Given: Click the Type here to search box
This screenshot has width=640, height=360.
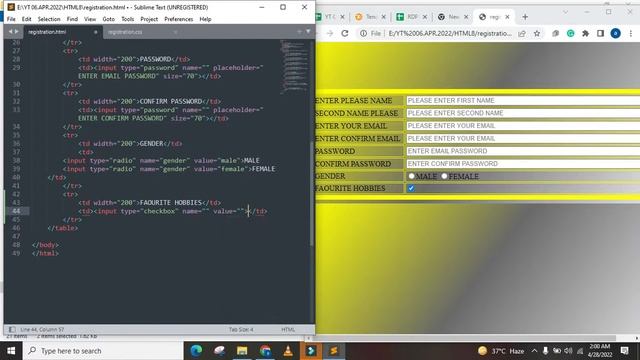Looking at the screenshot, I should point(103,351).
